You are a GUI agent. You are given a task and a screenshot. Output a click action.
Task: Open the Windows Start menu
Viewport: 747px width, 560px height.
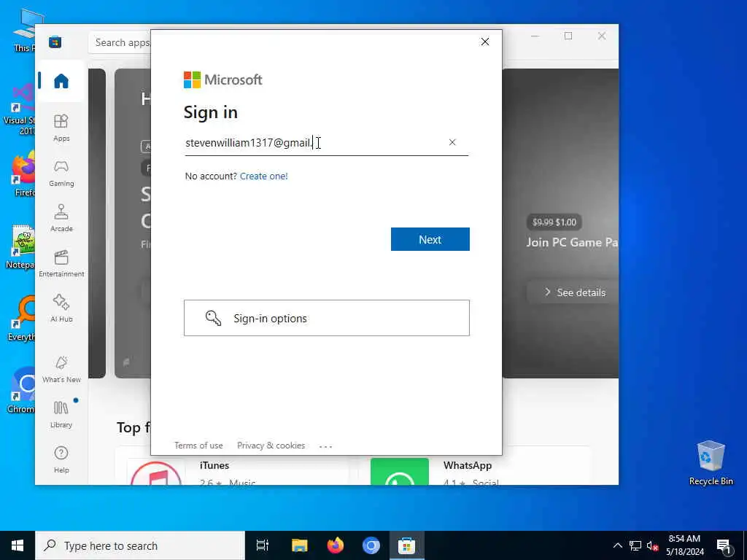click(18, 545)
